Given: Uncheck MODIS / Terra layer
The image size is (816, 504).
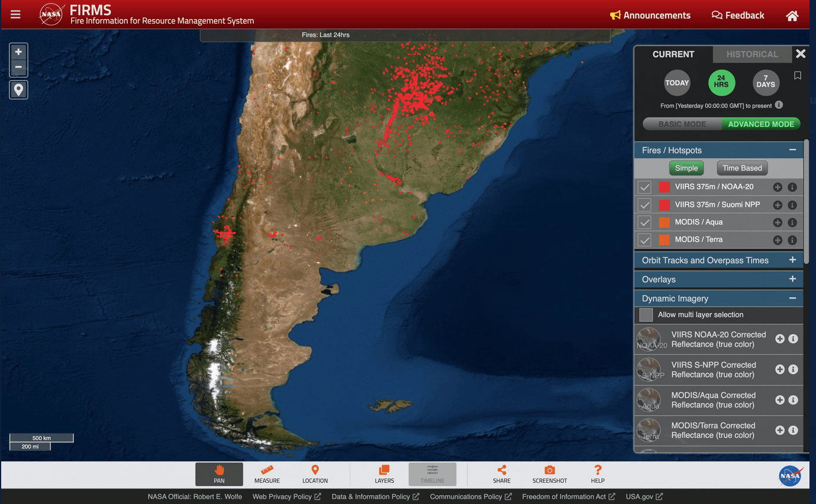Looking at the screenshot, I should point(644,240).
